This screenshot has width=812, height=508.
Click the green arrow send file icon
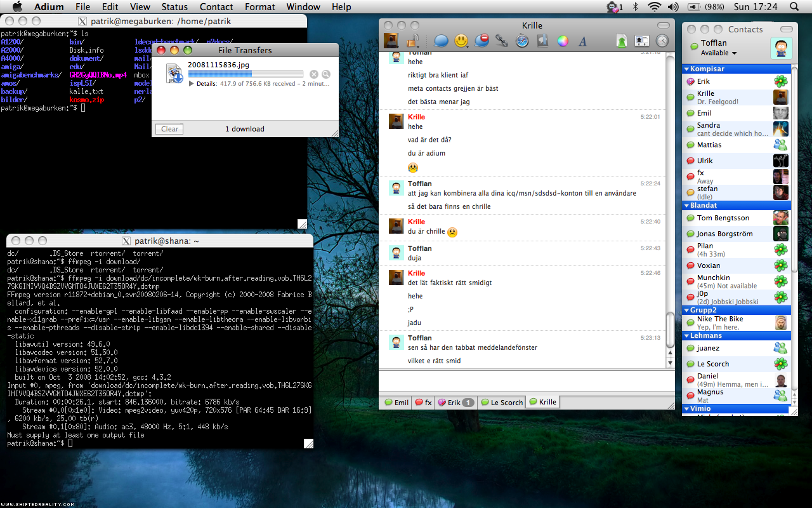coord(622,41)
